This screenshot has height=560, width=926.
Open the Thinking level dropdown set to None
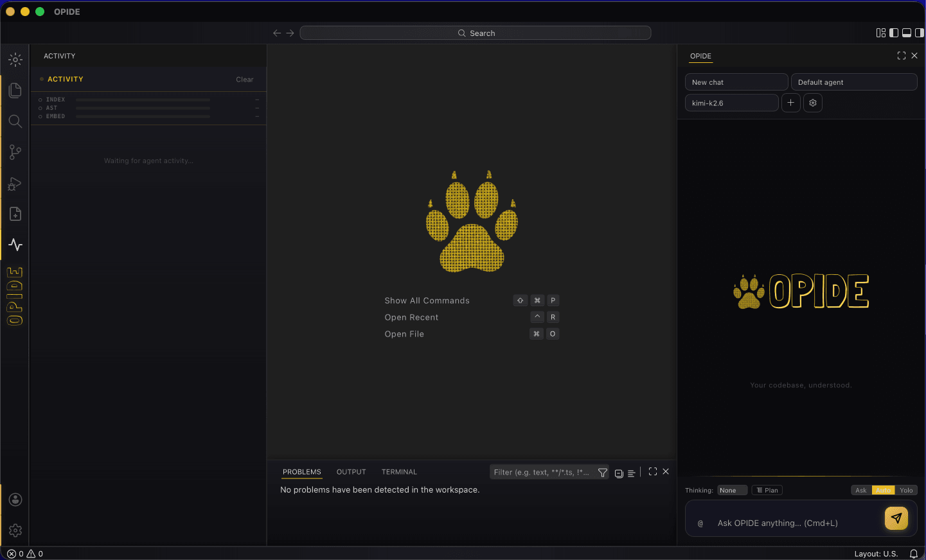733,490
